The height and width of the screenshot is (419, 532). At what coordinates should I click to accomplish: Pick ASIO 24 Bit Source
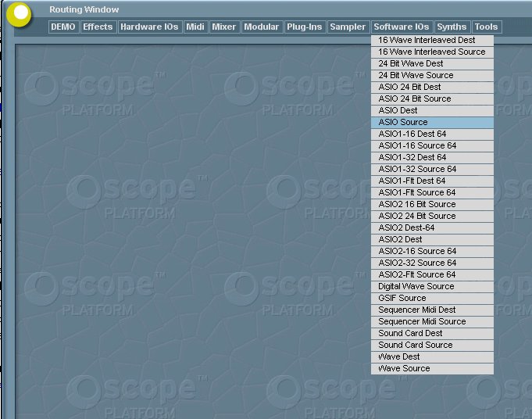432,98
